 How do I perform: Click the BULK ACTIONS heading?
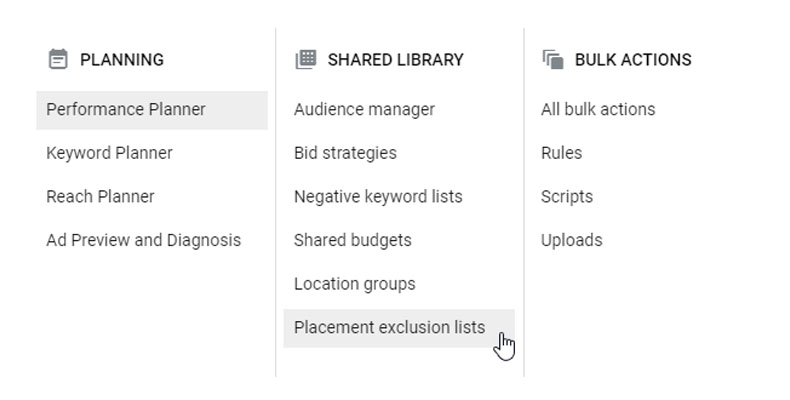click(x=633, y=60)
